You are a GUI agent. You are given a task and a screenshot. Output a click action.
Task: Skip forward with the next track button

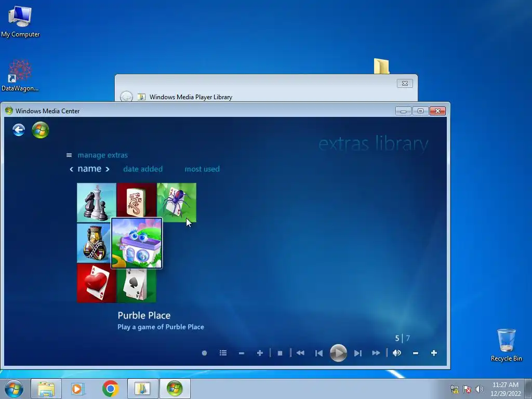coord(357,353)
